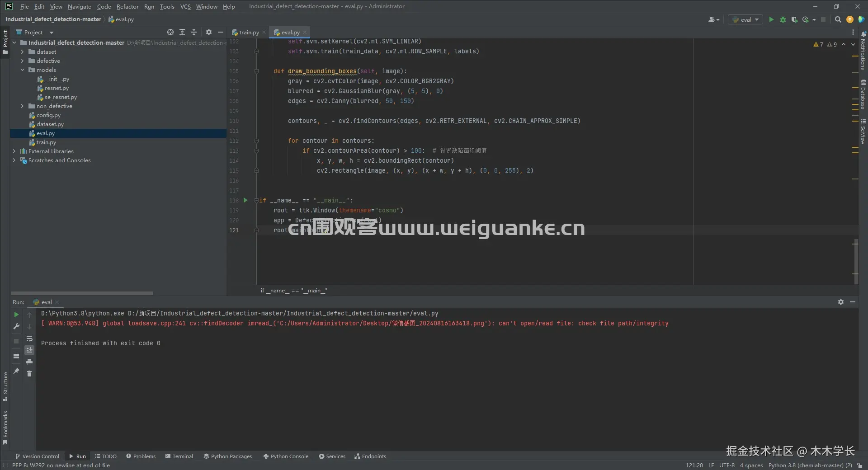Toggle the SciView sidebar panel

point(863,132)
